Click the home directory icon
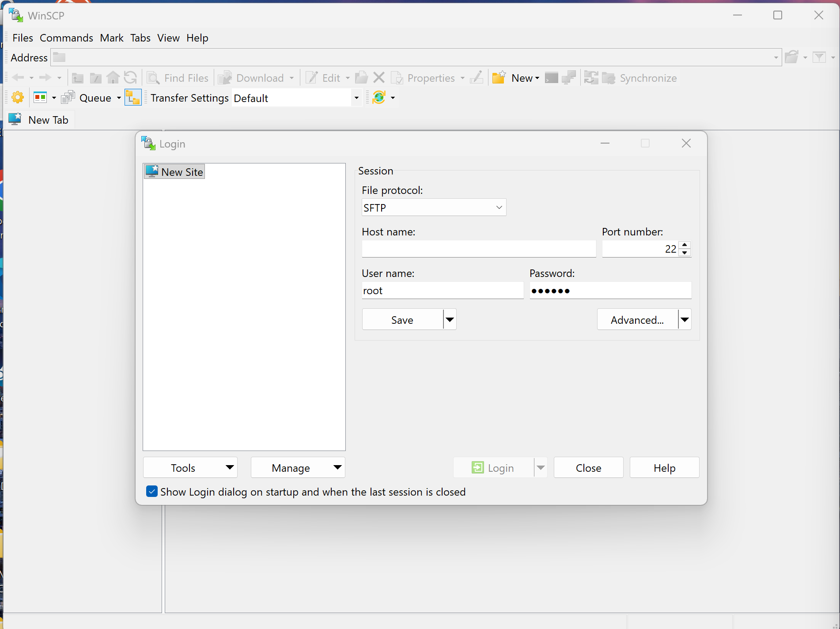This screenshot has height=629, width=840. pos(113,78)
